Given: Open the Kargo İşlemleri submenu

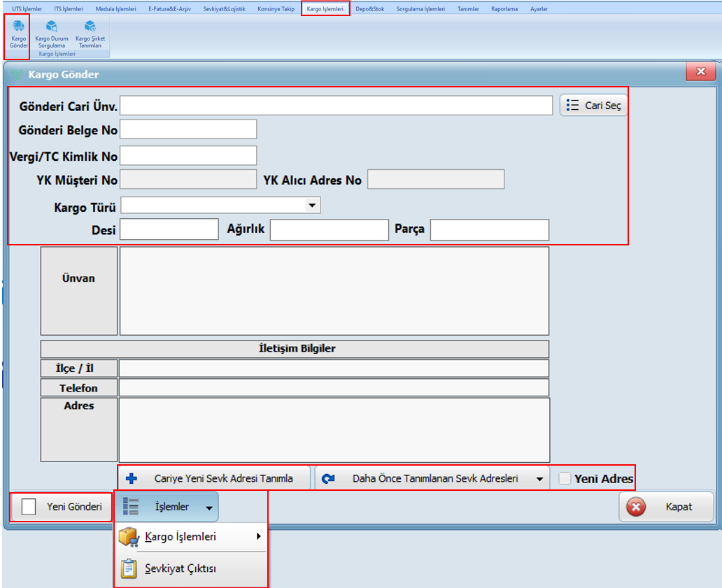Looking at the screenshot, I should [190, 537].
